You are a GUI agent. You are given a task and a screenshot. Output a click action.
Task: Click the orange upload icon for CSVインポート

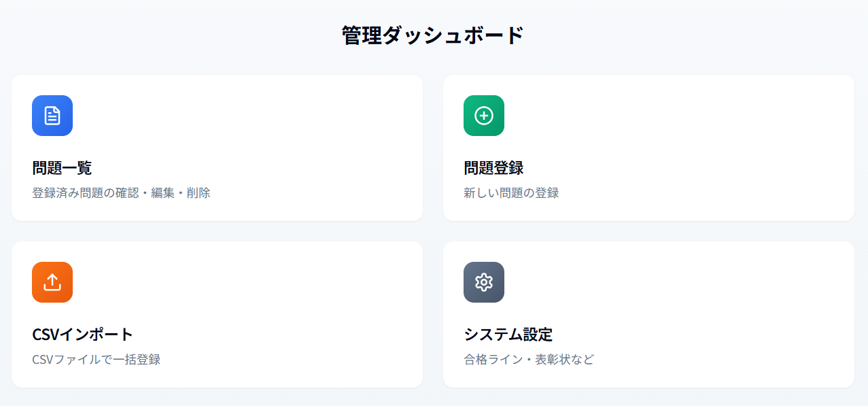click(52, 282)
